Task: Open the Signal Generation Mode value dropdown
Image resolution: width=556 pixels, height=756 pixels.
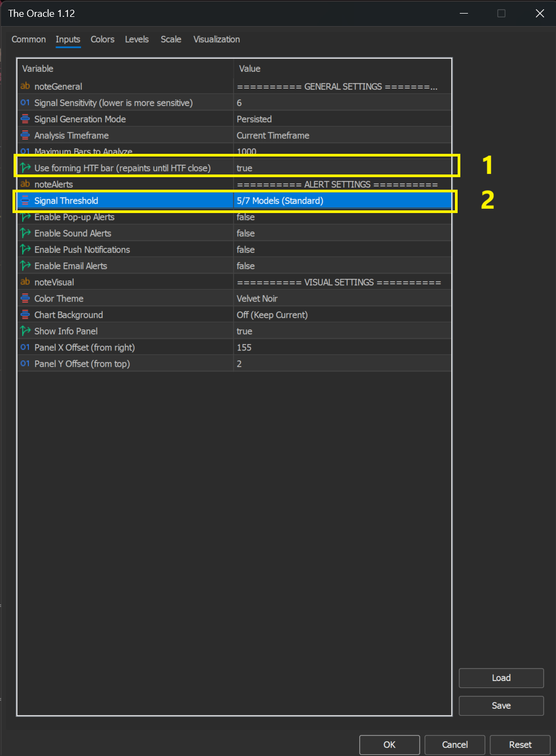Action: pyautogui.click(x=342, y=119)
